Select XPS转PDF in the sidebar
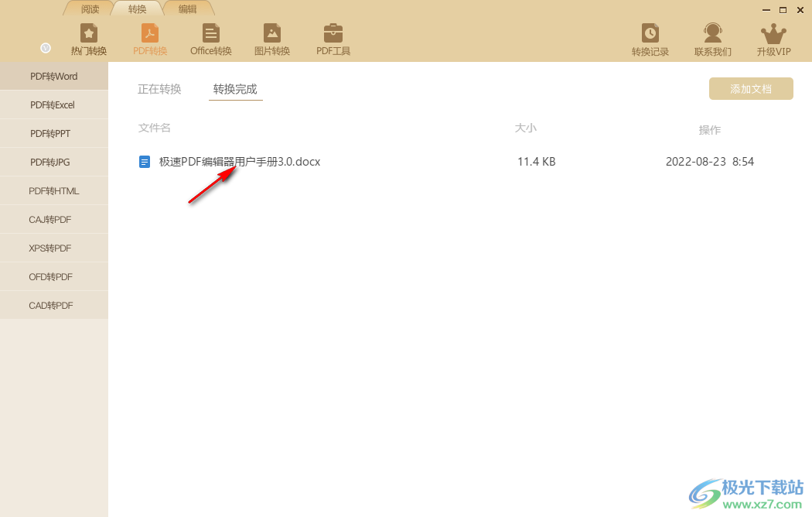The height and width of the screenshot is (517, 812). click(x=54, y=248)
